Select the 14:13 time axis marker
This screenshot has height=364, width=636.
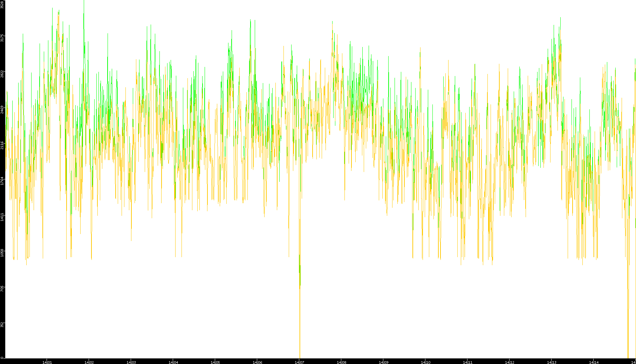pyautogui.click(x=552, y=362)
